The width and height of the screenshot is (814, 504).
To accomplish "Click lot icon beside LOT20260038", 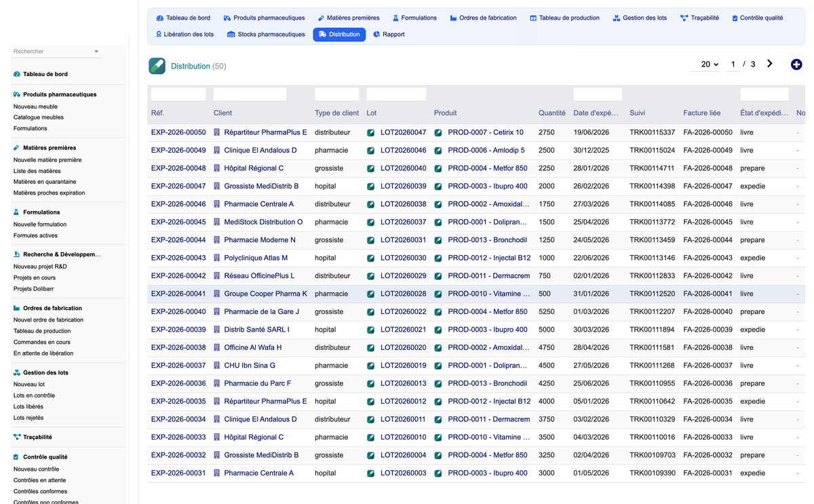I will point(370,204).
